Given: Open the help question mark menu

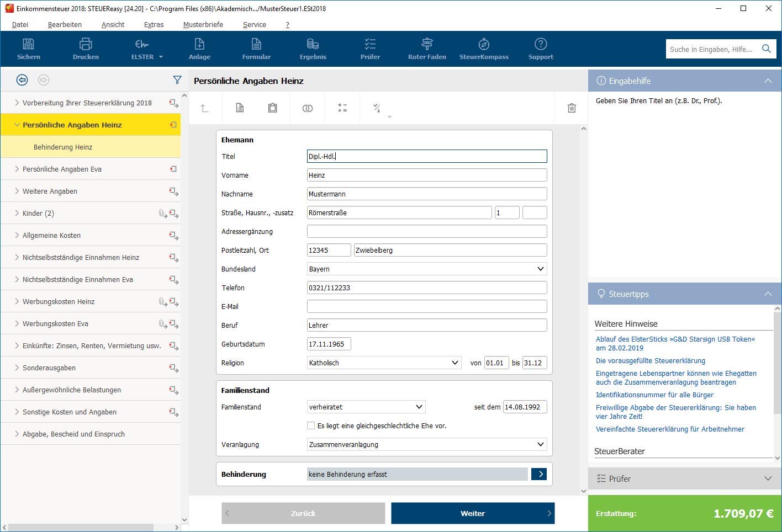Looking at the screenshot, I should coord(287,24).
